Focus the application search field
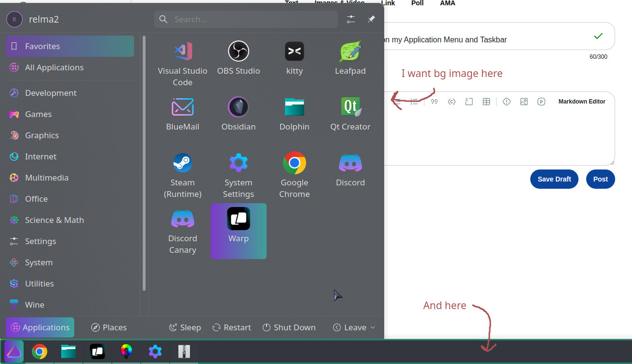 coord(246,19)
